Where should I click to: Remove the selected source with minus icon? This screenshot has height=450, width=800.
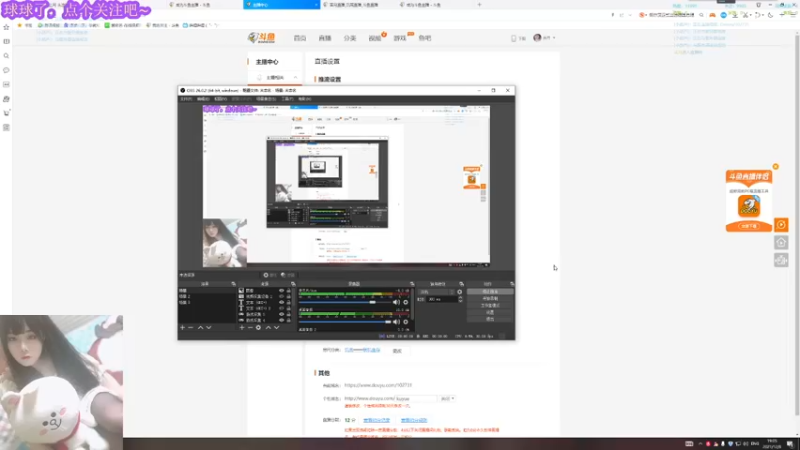pos(250,328)
